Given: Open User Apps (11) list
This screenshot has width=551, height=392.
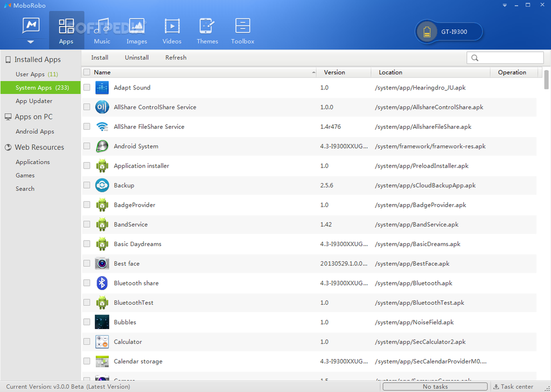Looking at the screenshot, I should click(37, 74).
